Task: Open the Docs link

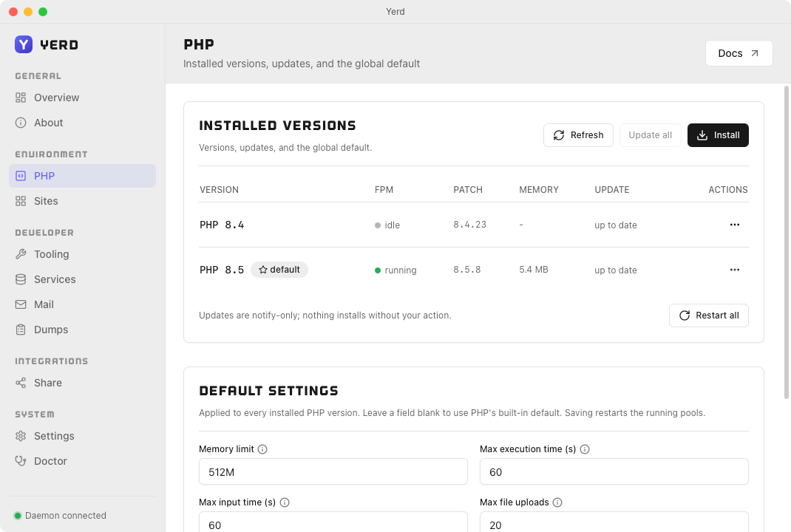Action: (739, 53)
